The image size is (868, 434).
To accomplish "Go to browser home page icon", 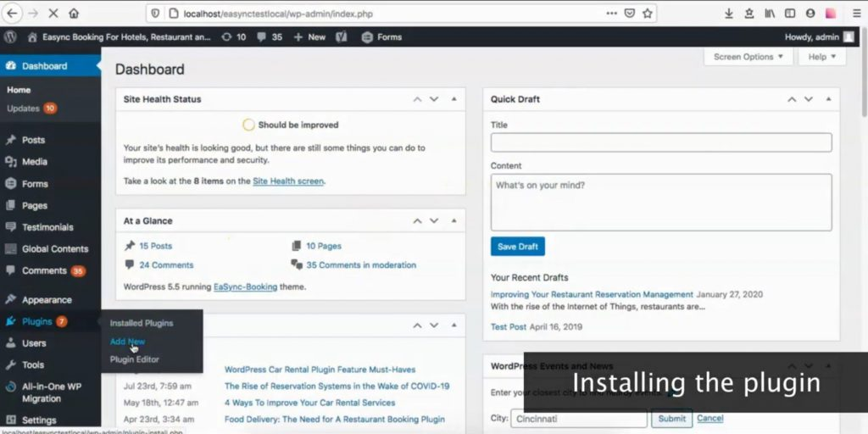I will (74, 14).
